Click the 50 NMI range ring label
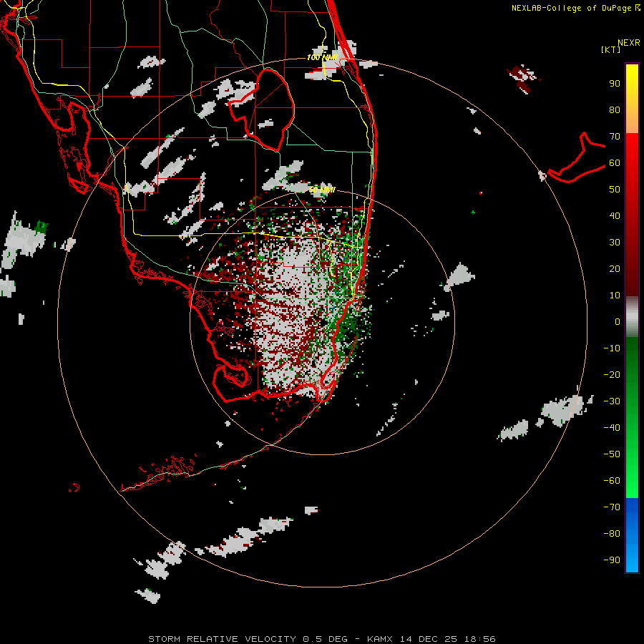Image resolution: width=644 pixels, height=644 pixels. pos(322,190)
